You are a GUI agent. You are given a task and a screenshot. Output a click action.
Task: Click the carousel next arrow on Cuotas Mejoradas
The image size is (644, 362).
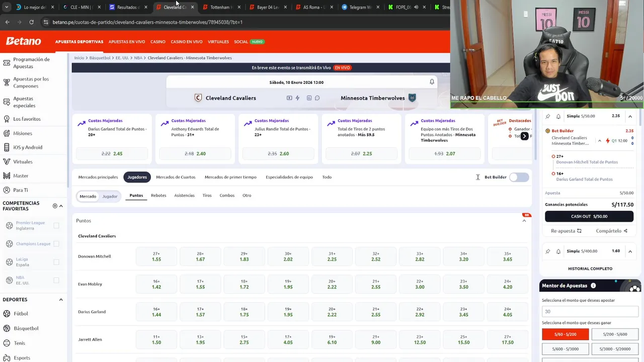pyautogui.click(x=524, y=136)
